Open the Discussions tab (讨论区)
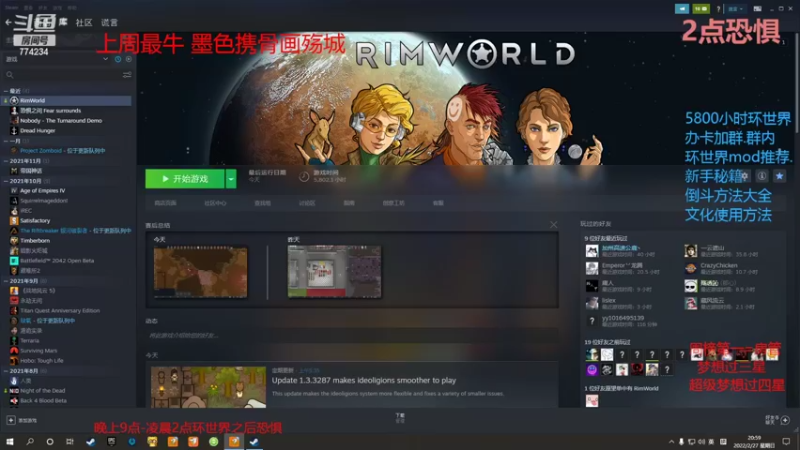The image size is (800, 450). [x=307, y=203]
